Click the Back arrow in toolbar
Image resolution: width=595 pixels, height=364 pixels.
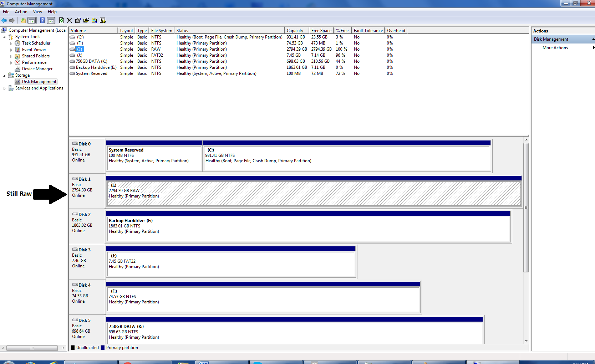4,20
